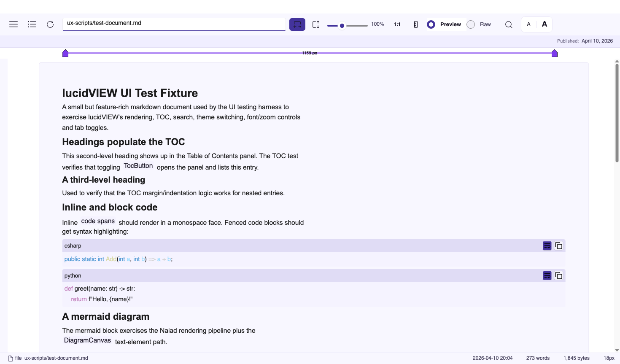Adjust the zoom slider
The width and height of the screenshot is (620, 364).
(348, 26)
